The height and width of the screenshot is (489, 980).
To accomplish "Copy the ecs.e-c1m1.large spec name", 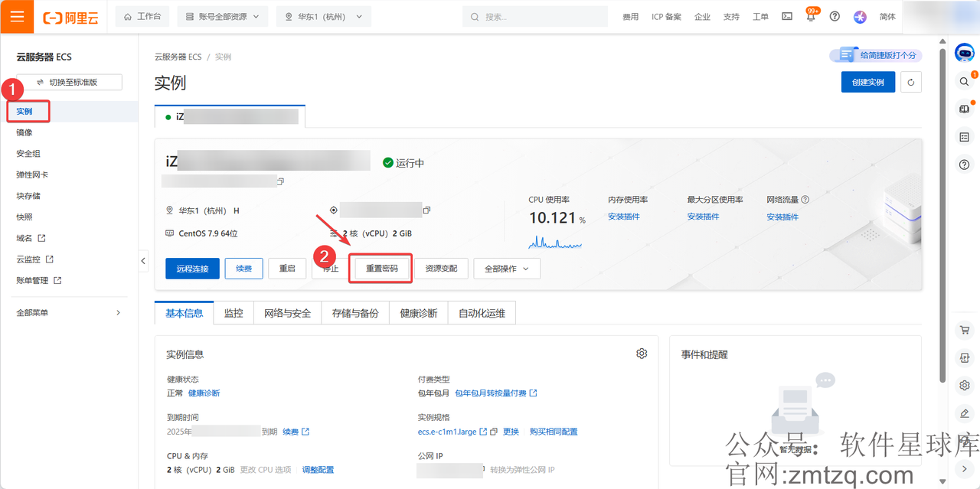I will tap(494, 432).
